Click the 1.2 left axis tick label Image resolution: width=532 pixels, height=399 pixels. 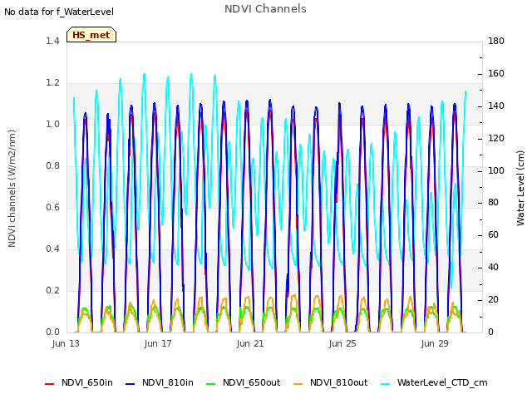[x=52, y=83]
